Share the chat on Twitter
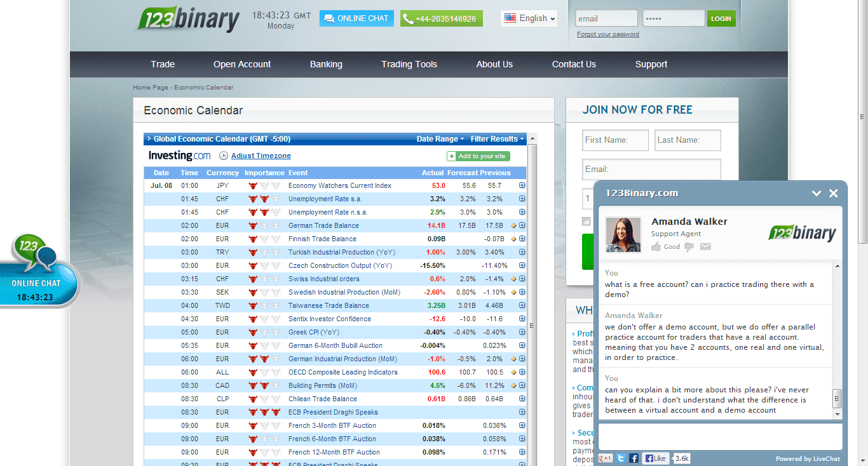The image size is (868, 466). click(x=621, y=458)
